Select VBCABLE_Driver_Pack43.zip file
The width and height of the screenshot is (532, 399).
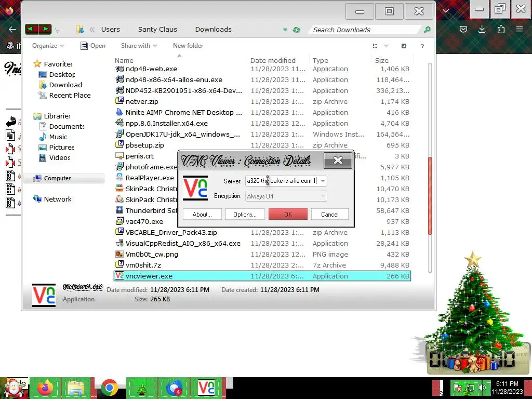(262, 232)
